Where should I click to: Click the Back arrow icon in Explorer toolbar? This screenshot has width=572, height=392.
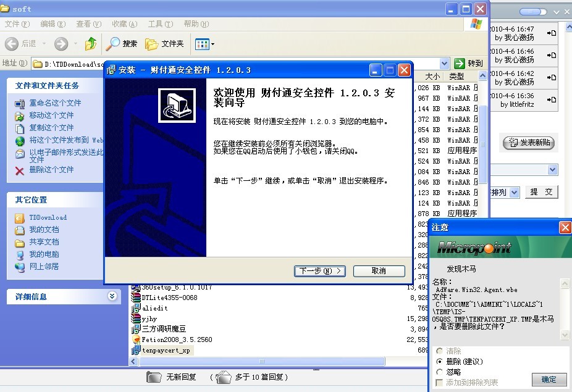(12, 44)
